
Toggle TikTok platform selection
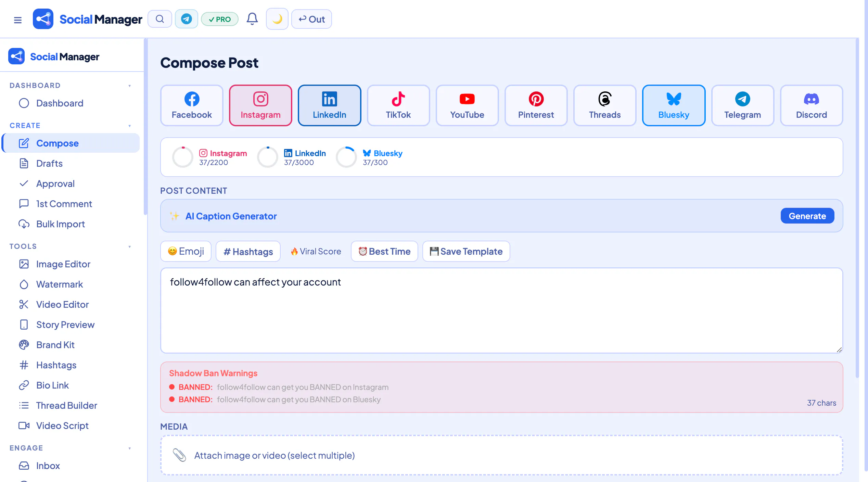(398, 105)
